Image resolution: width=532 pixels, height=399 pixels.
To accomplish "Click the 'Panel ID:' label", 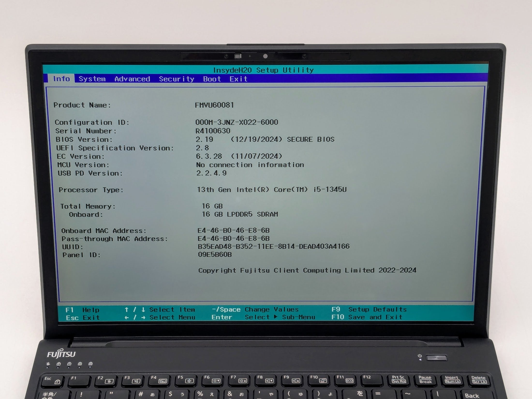I will pyautogui.click(x=81, y=255).
